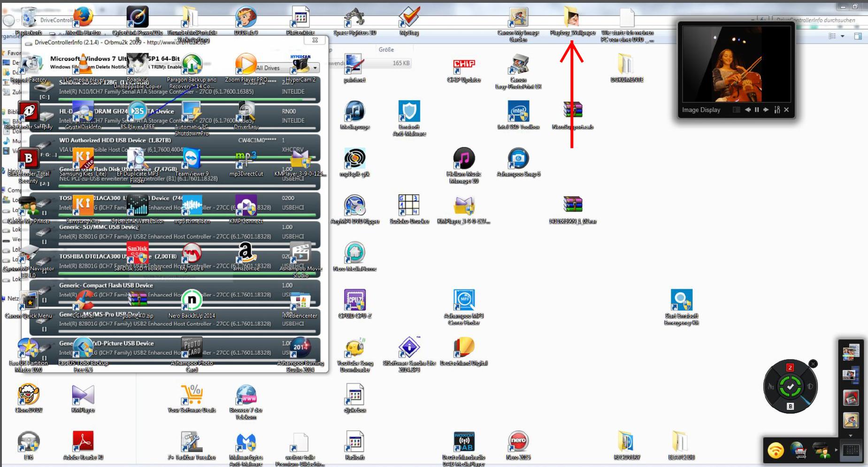Open Mediapurge shortcut

(355, 115)
